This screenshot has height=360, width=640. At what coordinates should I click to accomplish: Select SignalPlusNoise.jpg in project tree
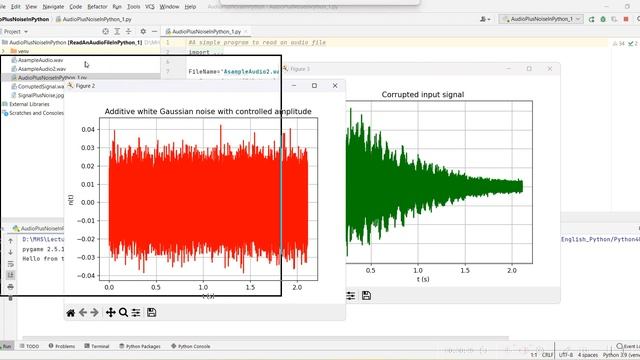point(41,95)
